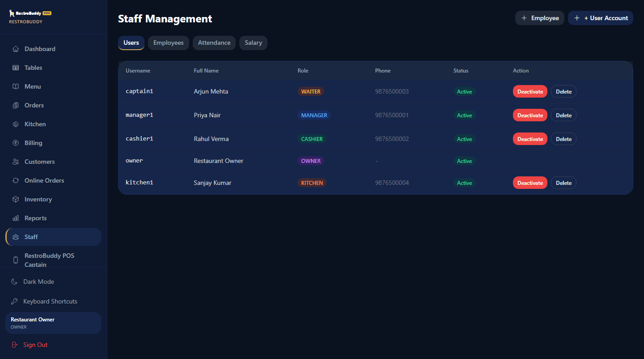Deactivate cashier1 Rahul Verma
644x359 pixels.
click(530, 139)
